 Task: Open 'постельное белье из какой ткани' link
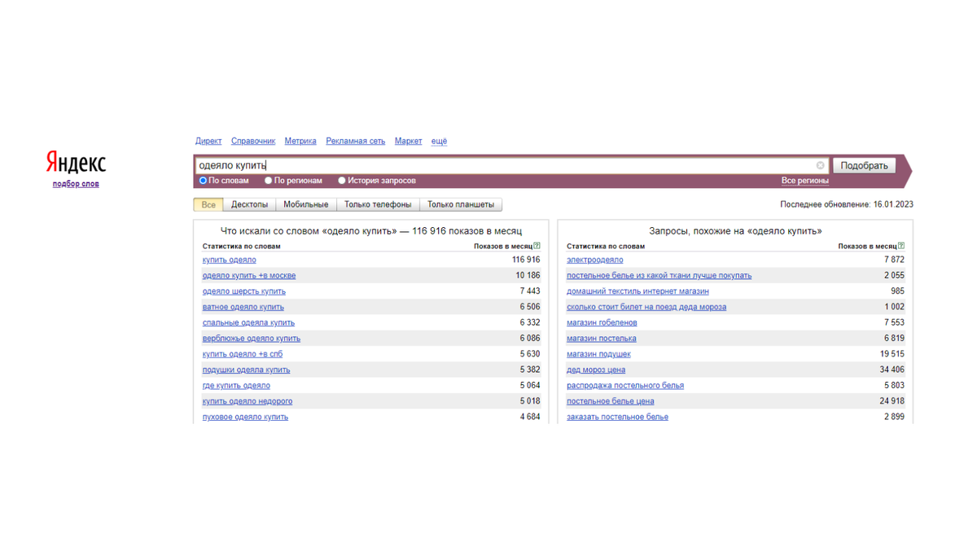[x=659, y=275]
